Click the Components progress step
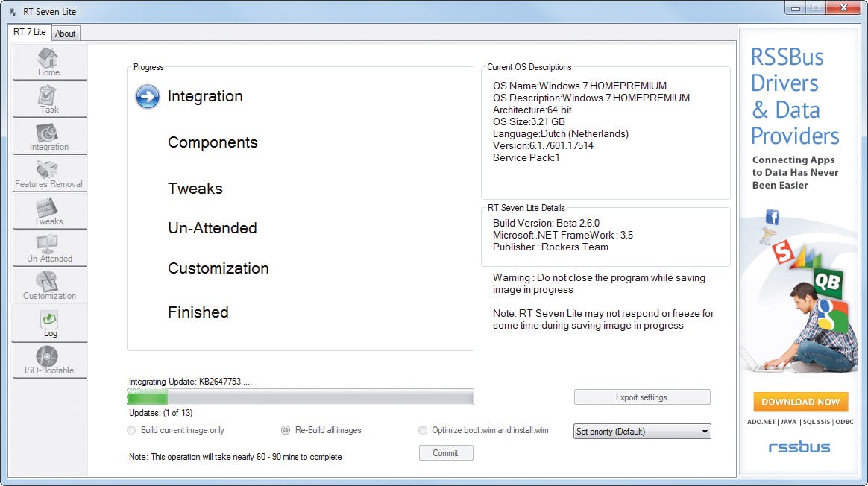This screenshot has width=868, height=486. tap(213, 143)
